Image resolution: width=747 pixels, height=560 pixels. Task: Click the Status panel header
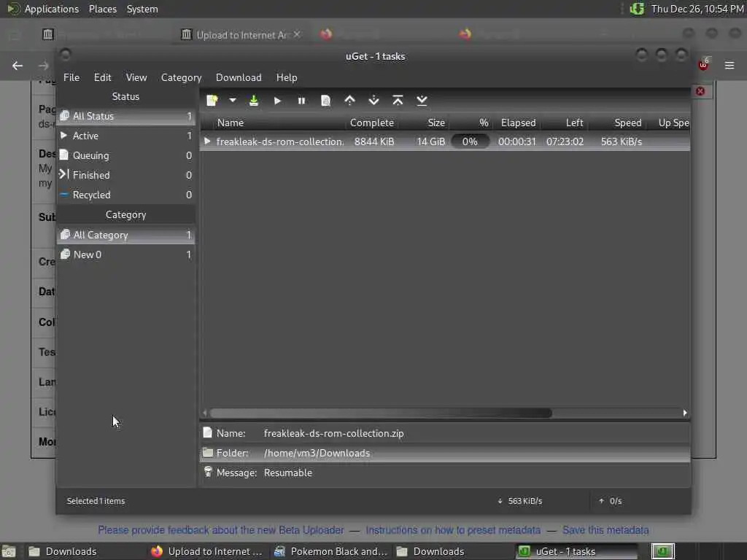pos(125,96)
